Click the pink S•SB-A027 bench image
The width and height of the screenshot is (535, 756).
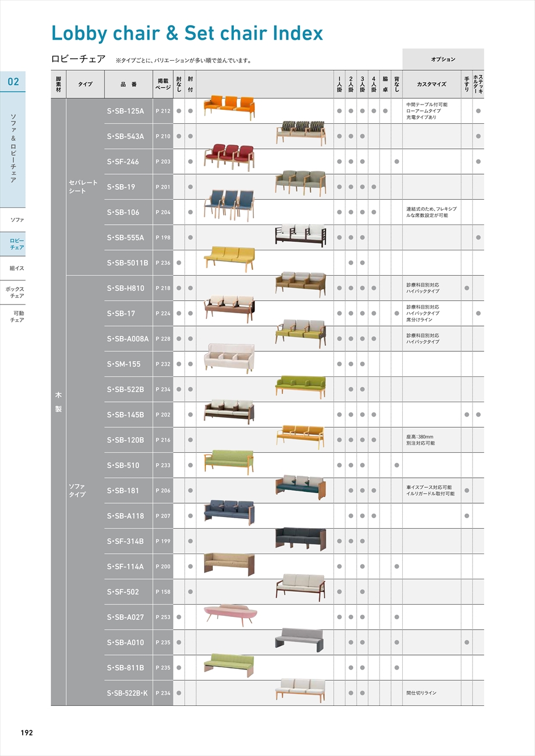(x=229, y=615)
